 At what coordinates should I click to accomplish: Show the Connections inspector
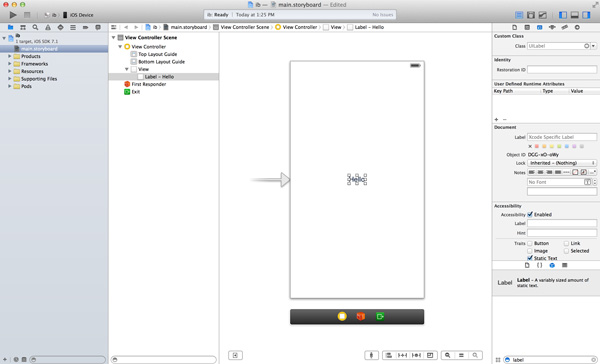tap(577, 27)
